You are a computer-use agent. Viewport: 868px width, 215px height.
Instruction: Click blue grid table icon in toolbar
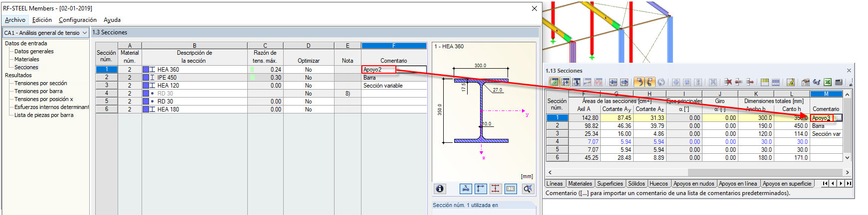coord(776,82)
